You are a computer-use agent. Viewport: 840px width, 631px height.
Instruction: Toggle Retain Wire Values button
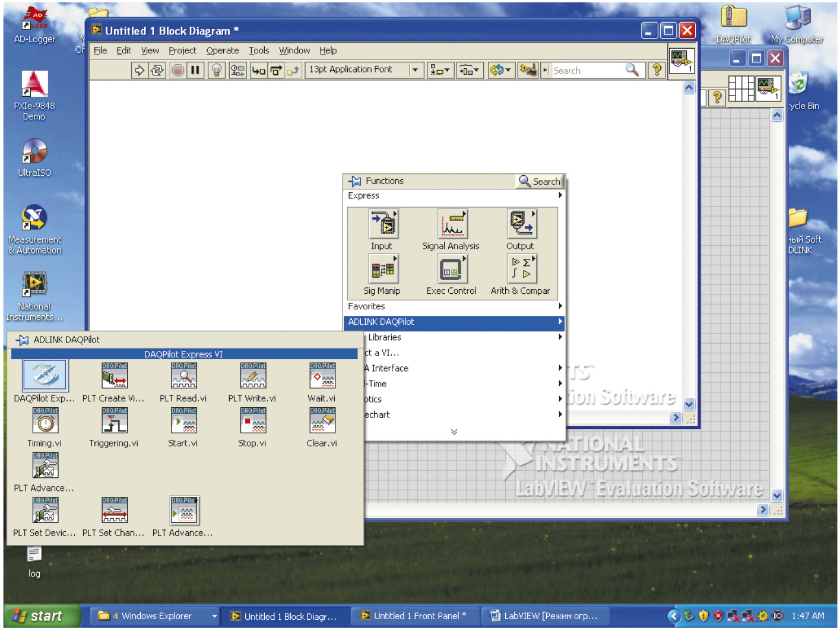[x=237, y=71]
